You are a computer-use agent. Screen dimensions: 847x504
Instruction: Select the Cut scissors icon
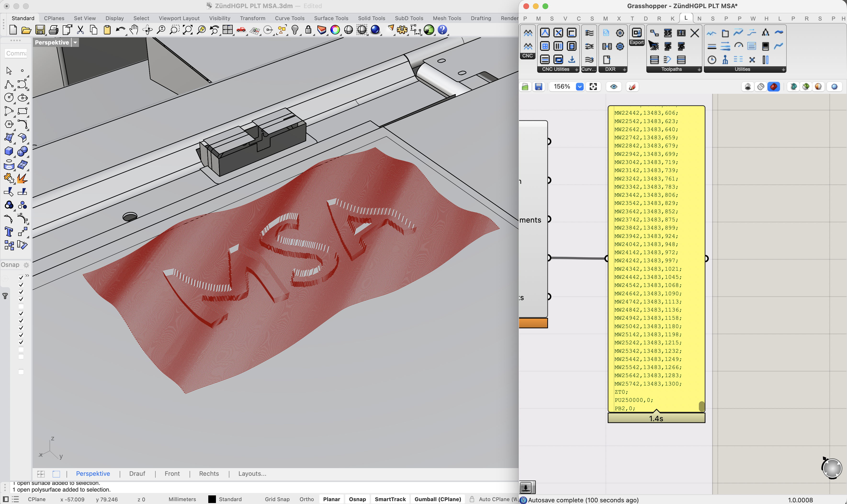click(x=80, y=30)
